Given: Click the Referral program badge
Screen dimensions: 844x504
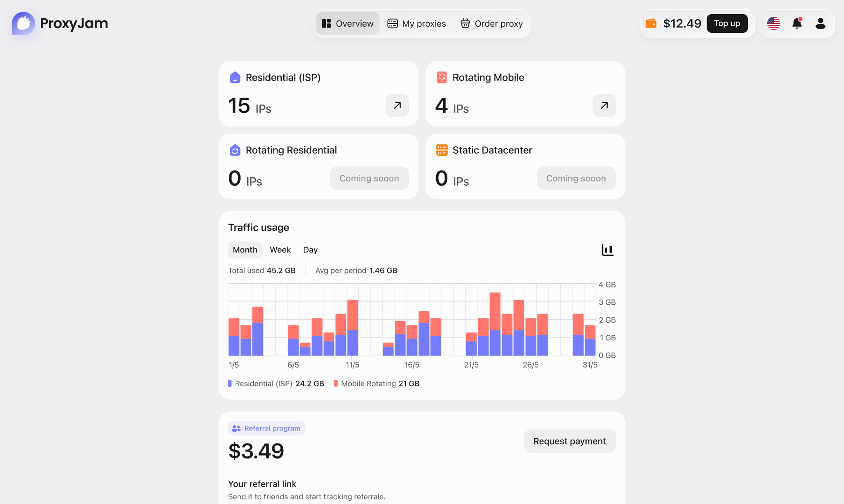Looking at the screenshot, I should pos(266,428).
